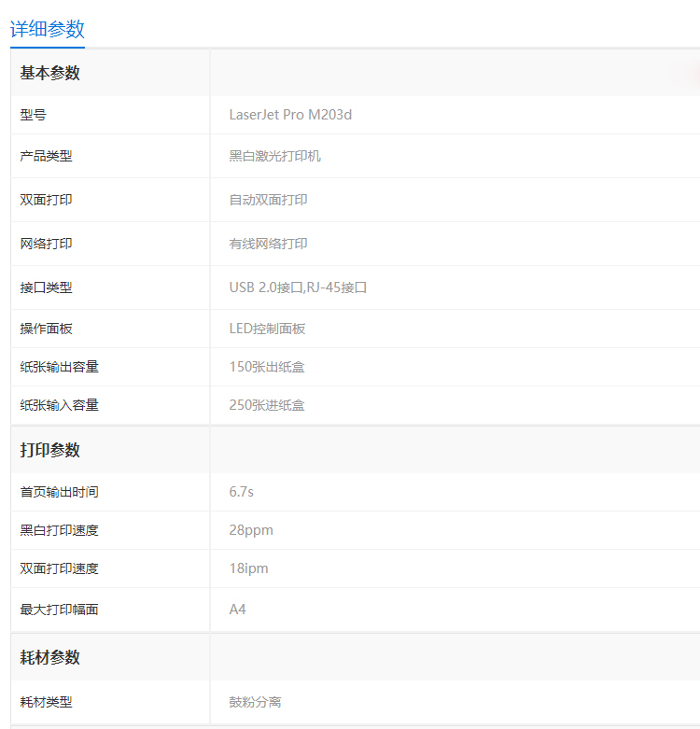
Task: Click the 150张出纸盒 output capacity value
Action: [267, 367]
